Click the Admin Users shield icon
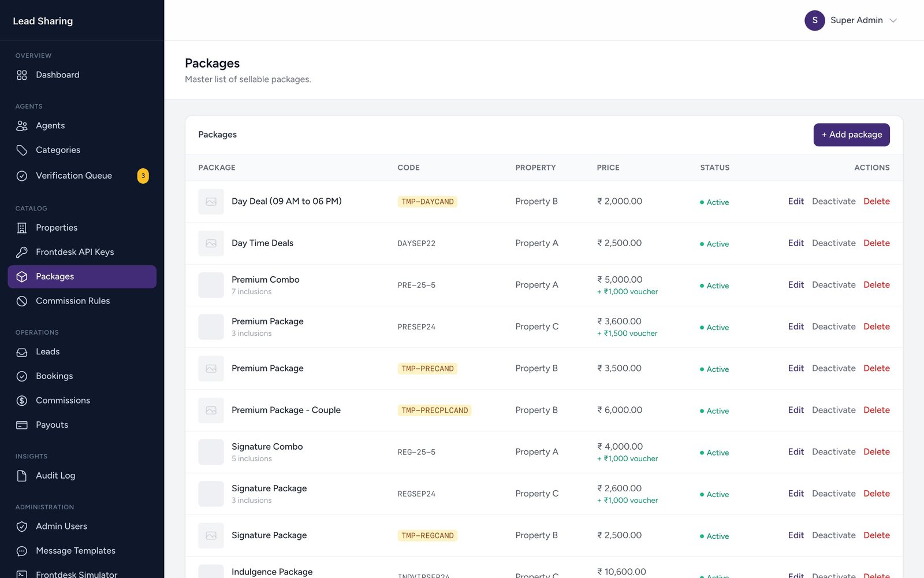The image size is (924, 578). [22, 527]
